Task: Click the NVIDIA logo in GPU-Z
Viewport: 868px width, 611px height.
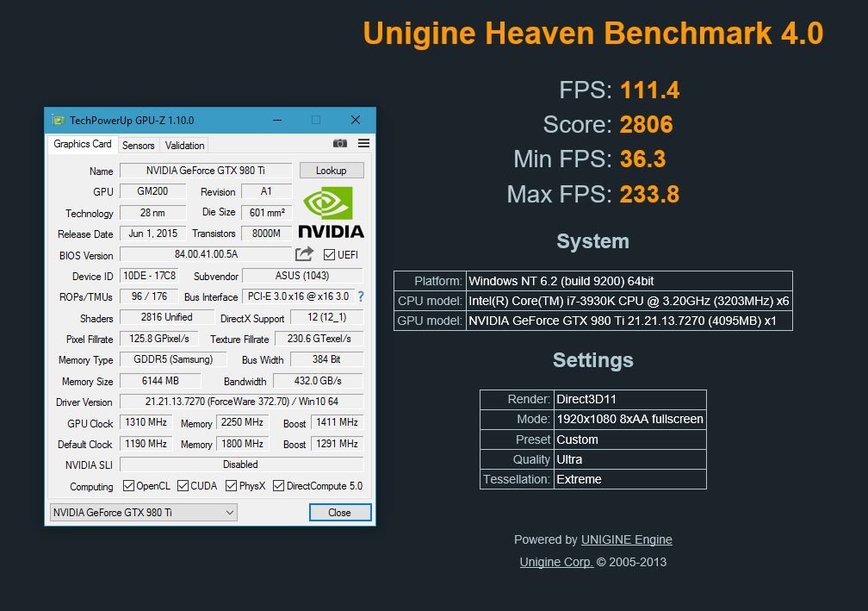Action: (331, 212)
